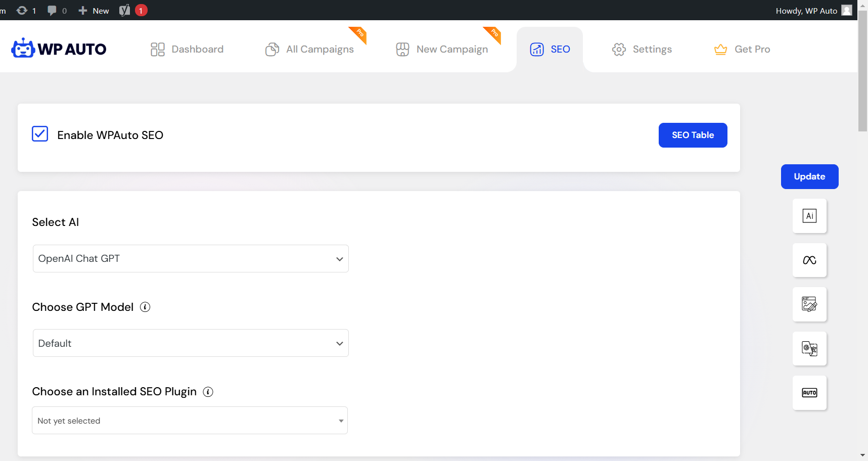
Task: Click New in the admin bar
Action: point(94,10)
